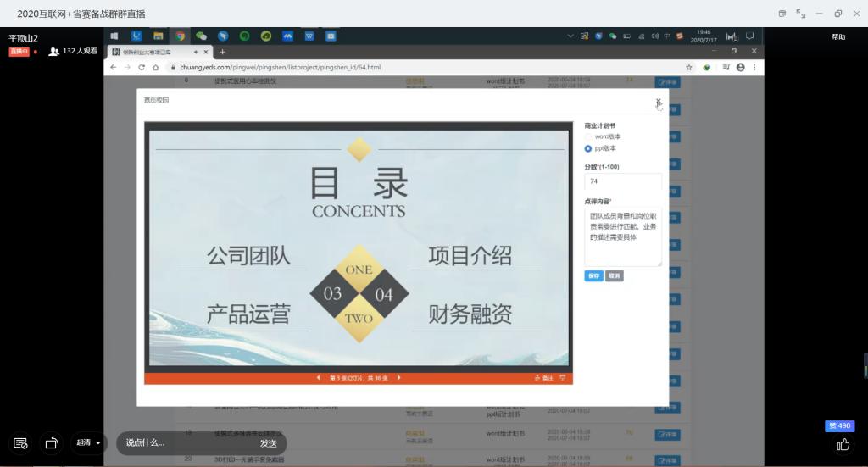868x467 pixels.
Task: Open the Chrome three-dot menu
Action: (x=754, y=68)
